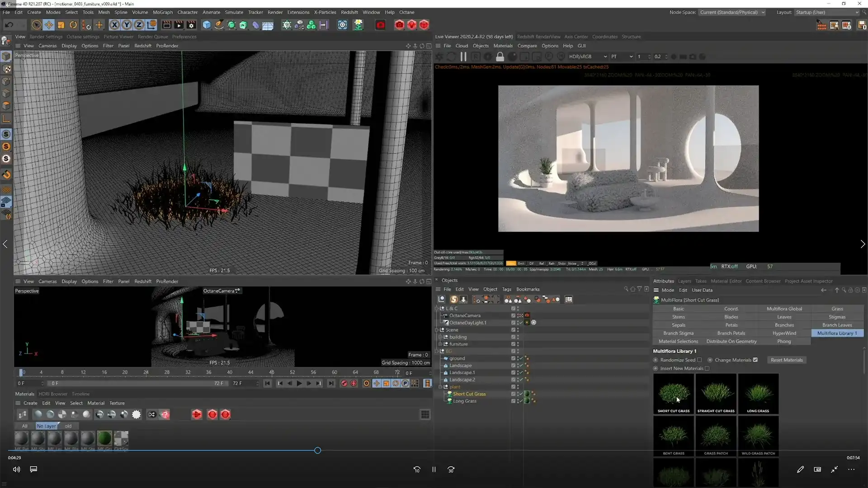Viewport: 868px width, 488px height.
Task: Open the MoGraph menu
Action: [162, 12]
